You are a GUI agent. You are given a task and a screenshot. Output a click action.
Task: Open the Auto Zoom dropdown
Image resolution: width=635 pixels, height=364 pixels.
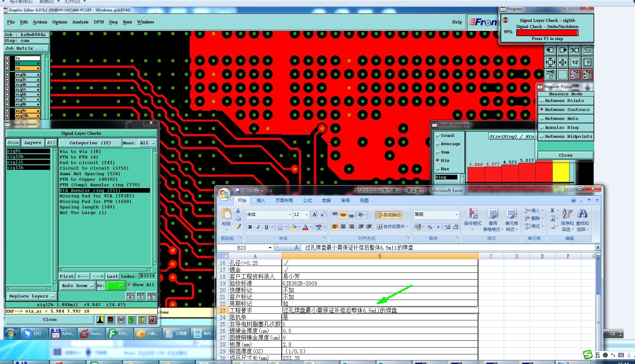77,286
